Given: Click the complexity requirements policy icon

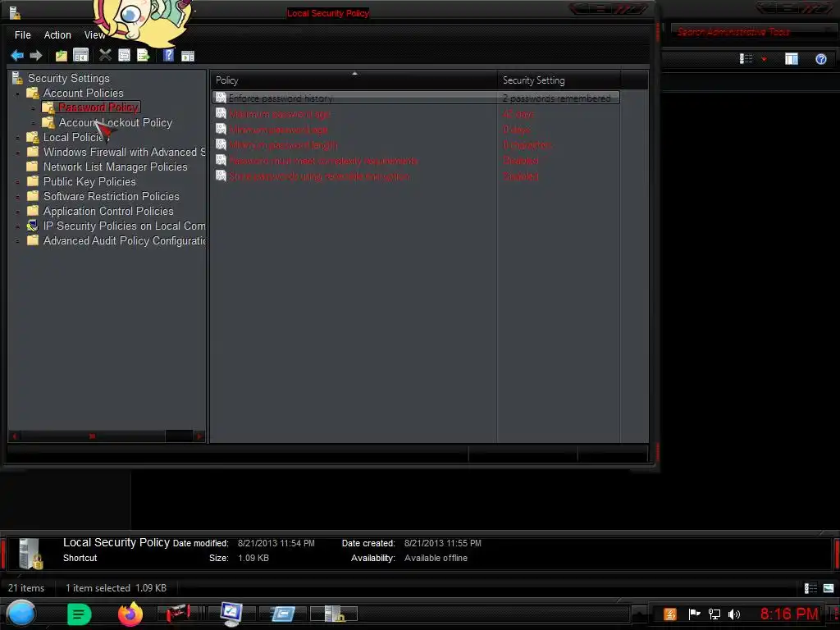Looking at the screenshot, I should tap(221, 160).
